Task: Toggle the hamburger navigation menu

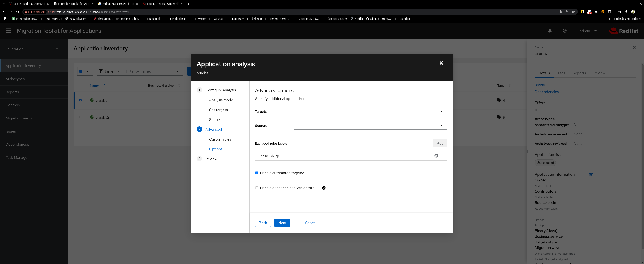Action: coord(8,31)
